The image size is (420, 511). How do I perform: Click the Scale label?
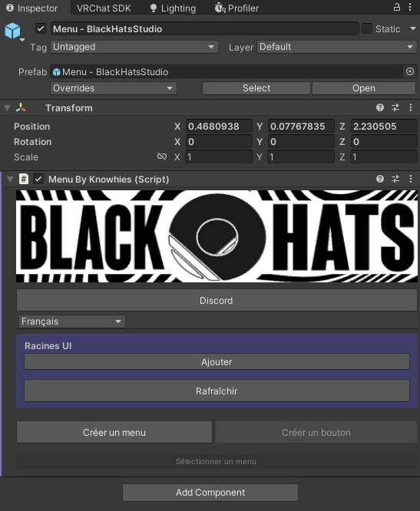pos(26,157)
